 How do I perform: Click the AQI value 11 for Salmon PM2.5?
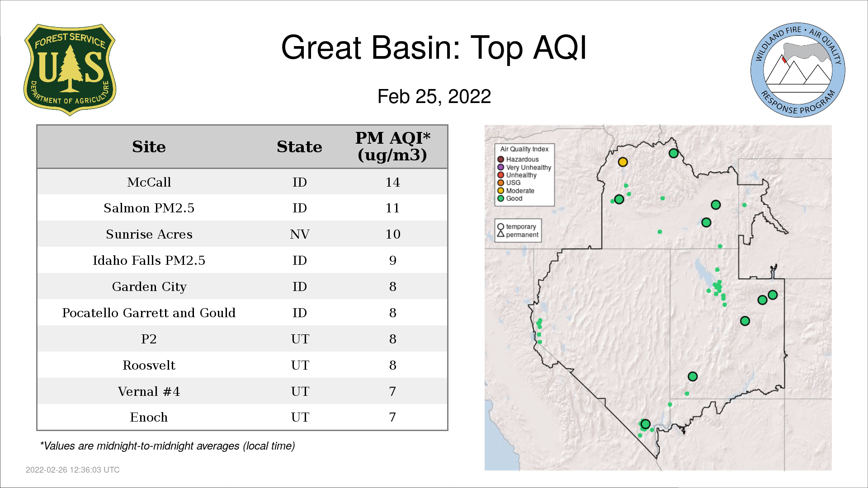[392, 208]
